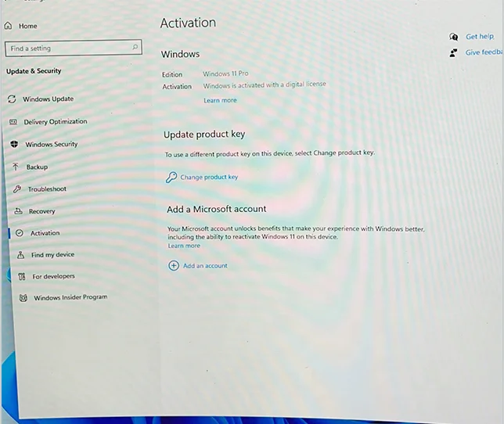The image size is (504, 424).
Task: Click the For developers icon
Action: [22, 276]
